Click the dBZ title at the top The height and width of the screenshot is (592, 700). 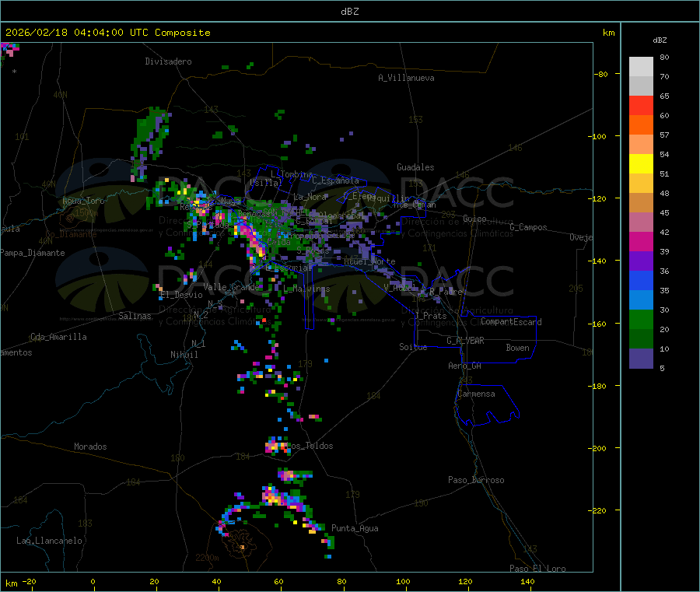tap(349, 12)
